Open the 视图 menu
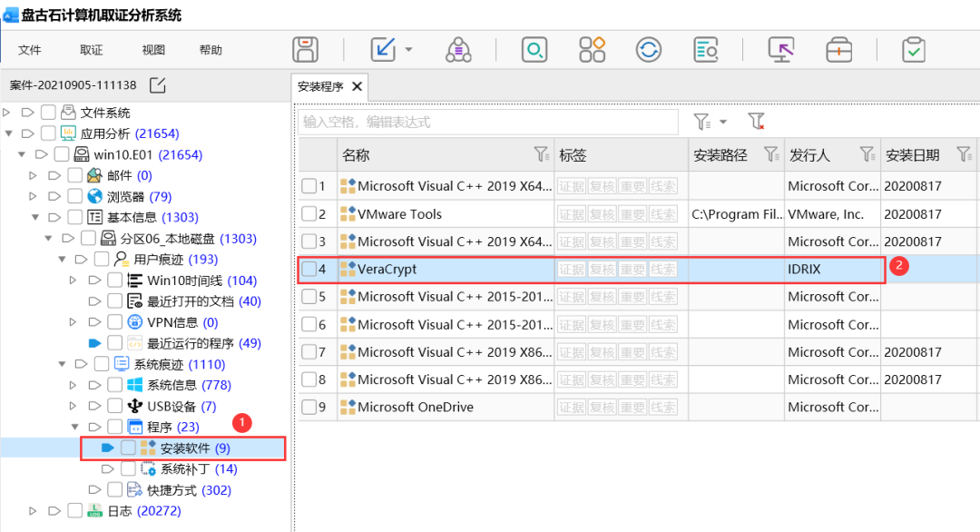The image size is (980, 532). click(153, 50)
